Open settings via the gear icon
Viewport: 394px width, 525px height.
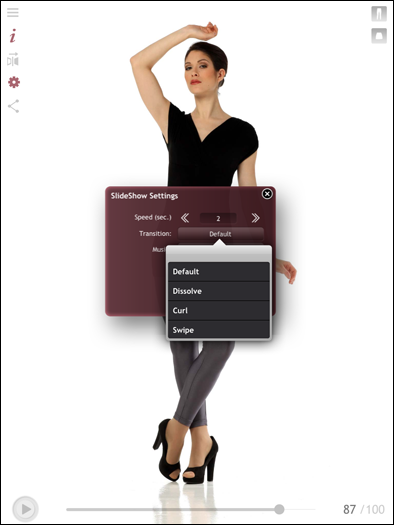click(14, 82)
